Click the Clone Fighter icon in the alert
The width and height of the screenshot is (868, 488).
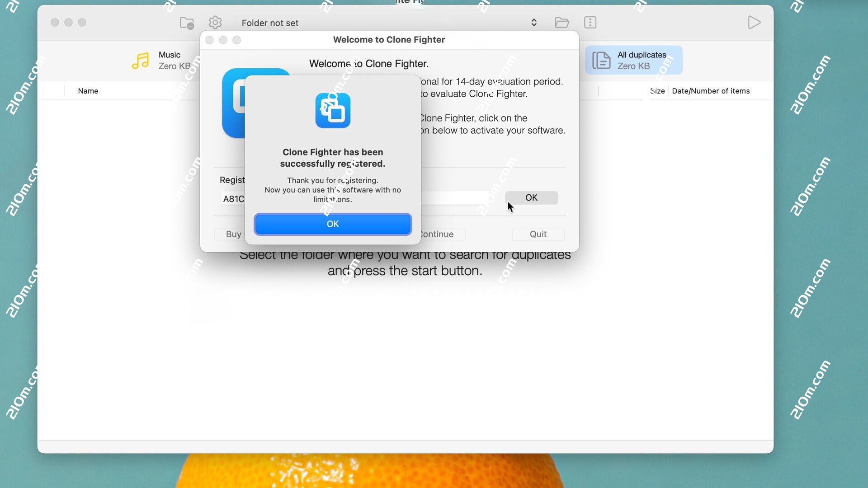[333, 110]
